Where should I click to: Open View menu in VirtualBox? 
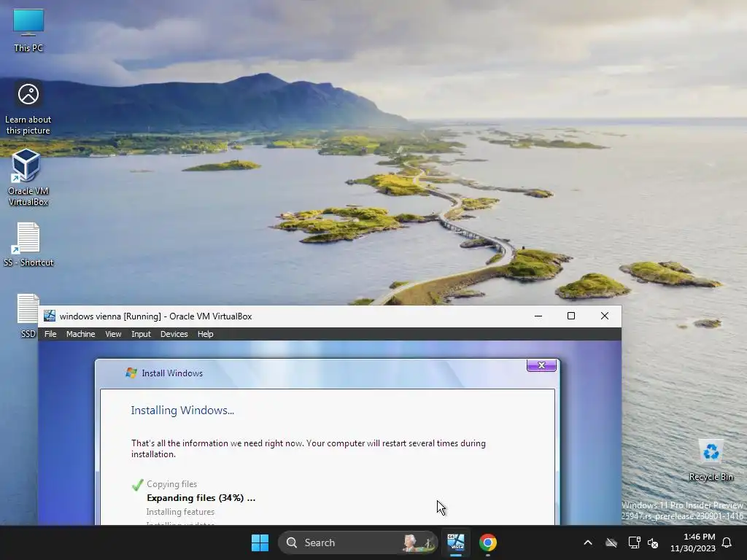113,334
